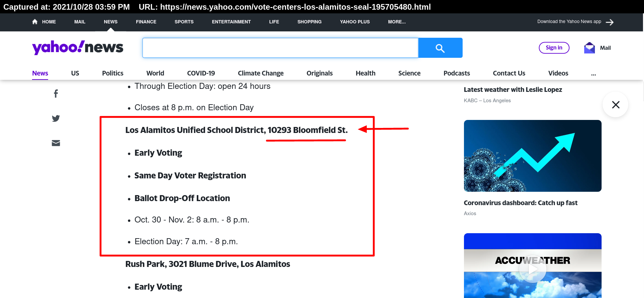The image size is (644, 298).
Task: Select the Videos category tab
Action: 558,73
